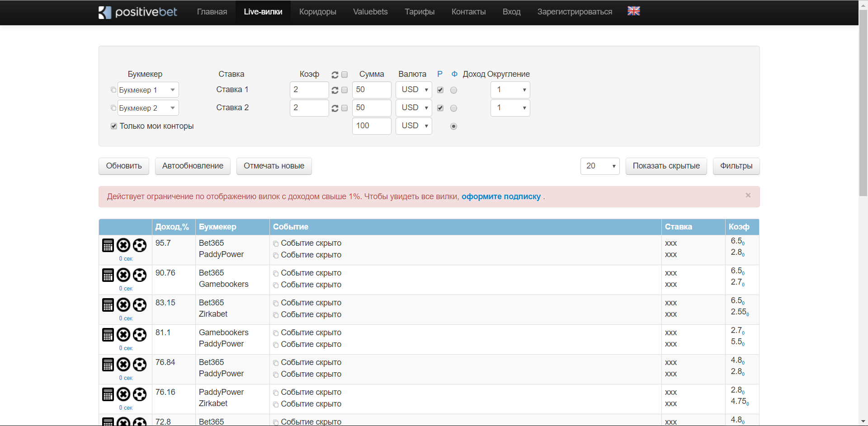Hide the 95.7 income arbitrage row
Viewport: 868px width, 426px height.
click(x=123, y=245)
